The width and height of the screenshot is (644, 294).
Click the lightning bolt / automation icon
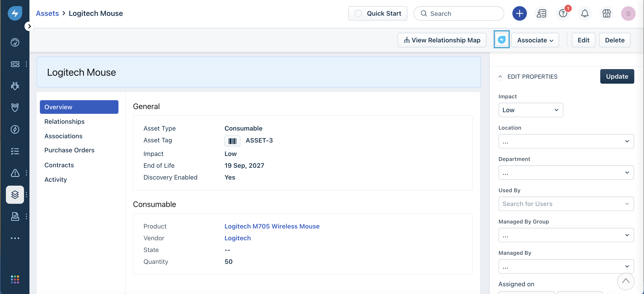[x=502, y=40]
